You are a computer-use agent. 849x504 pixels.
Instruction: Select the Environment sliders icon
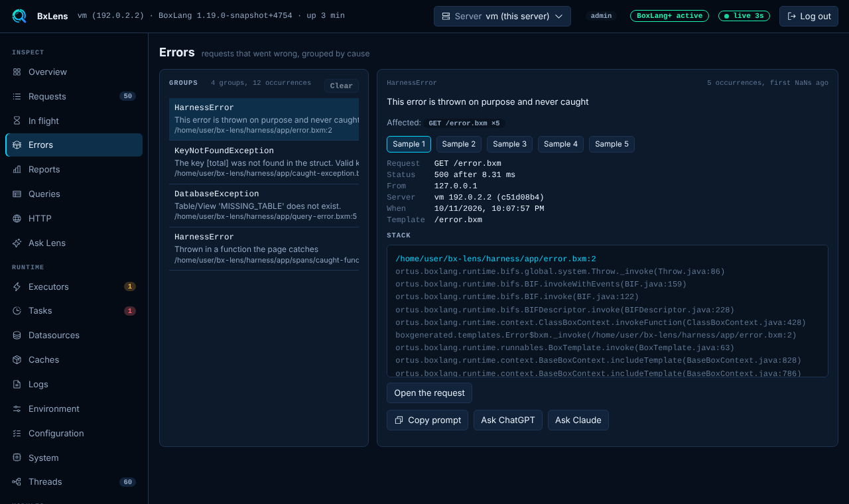click(x=17, y=409)
